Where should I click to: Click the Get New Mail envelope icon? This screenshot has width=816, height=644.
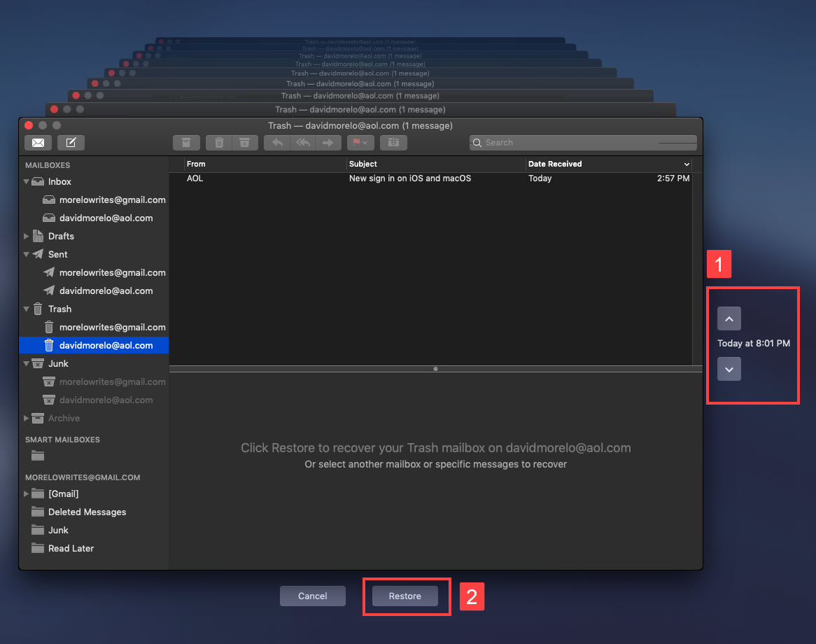coord(38,143)
